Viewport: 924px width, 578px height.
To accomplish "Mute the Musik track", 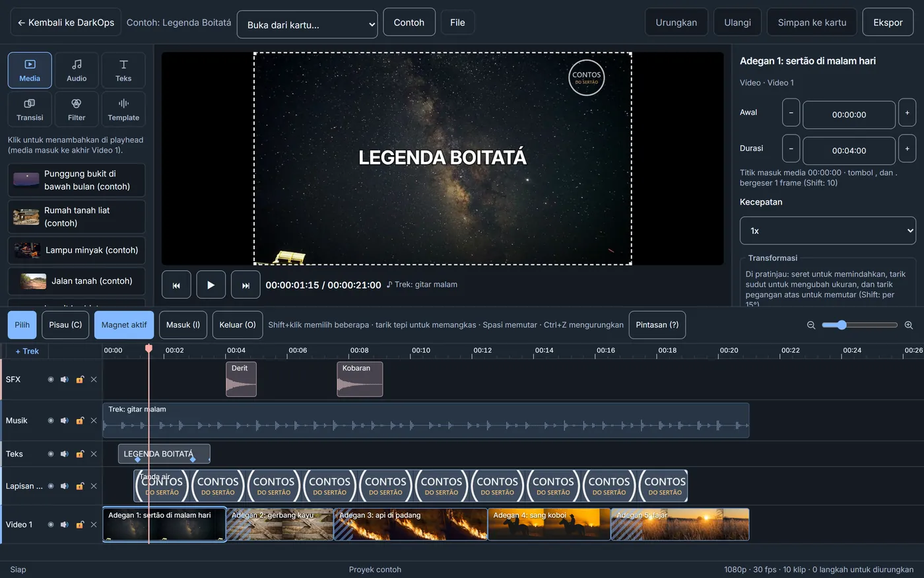I will [65, 421].
